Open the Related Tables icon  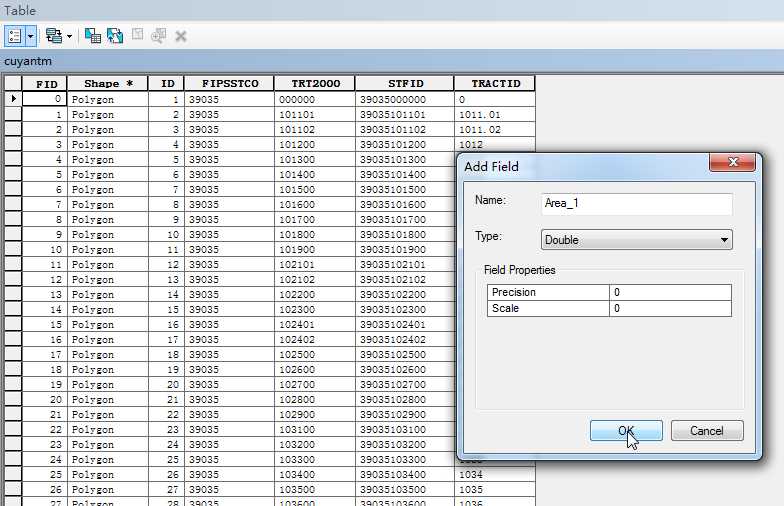coord(54,36)
